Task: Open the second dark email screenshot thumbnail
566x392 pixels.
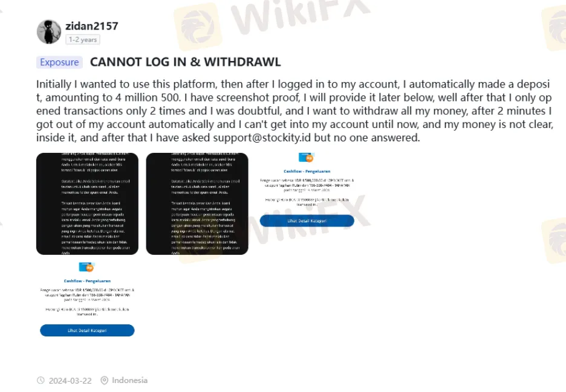Action: point(197,204)
